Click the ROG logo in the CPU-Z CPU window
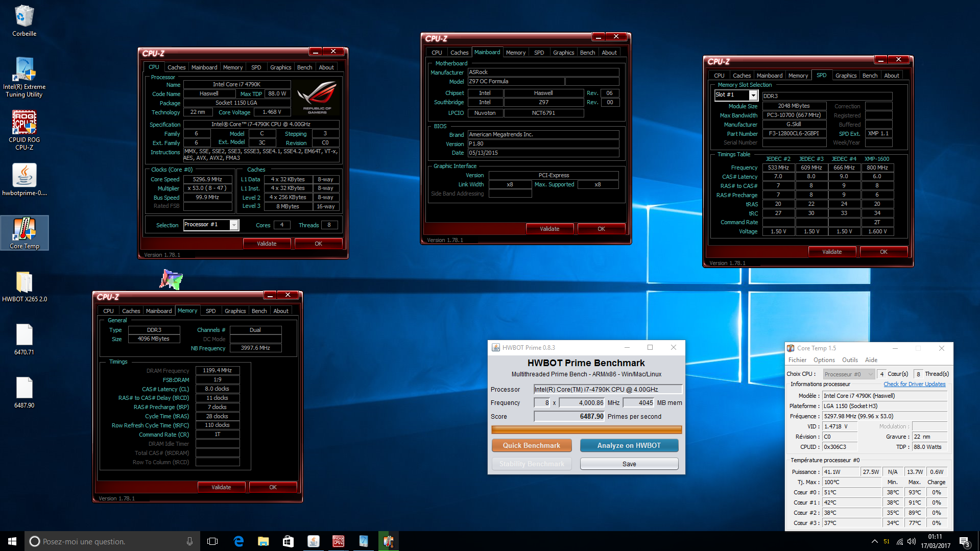Screen dimensions: 980x551 pyautogui.click(x=317, y=98)
